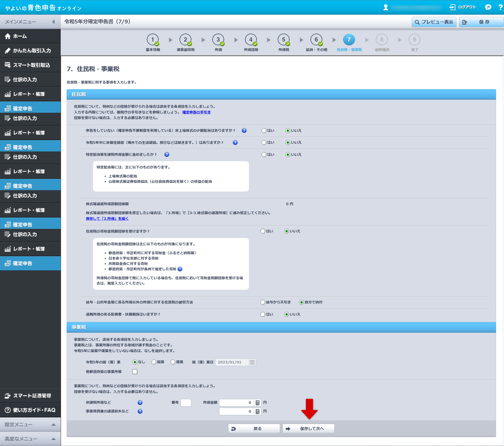The width and height of the screenshot is (504, 446).
Task: Click help icon beside 非課税所得など
Action: [x=140, y=403]
